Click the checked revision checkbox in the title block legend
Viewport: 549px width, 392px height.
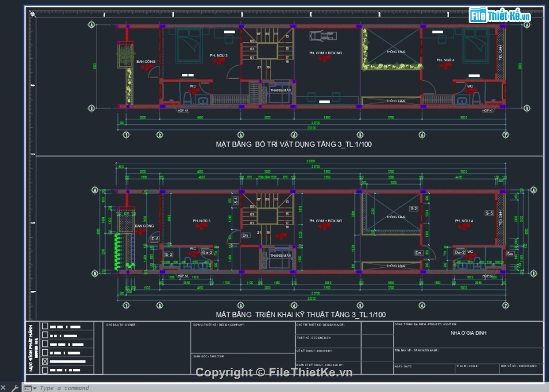(45, 361)
